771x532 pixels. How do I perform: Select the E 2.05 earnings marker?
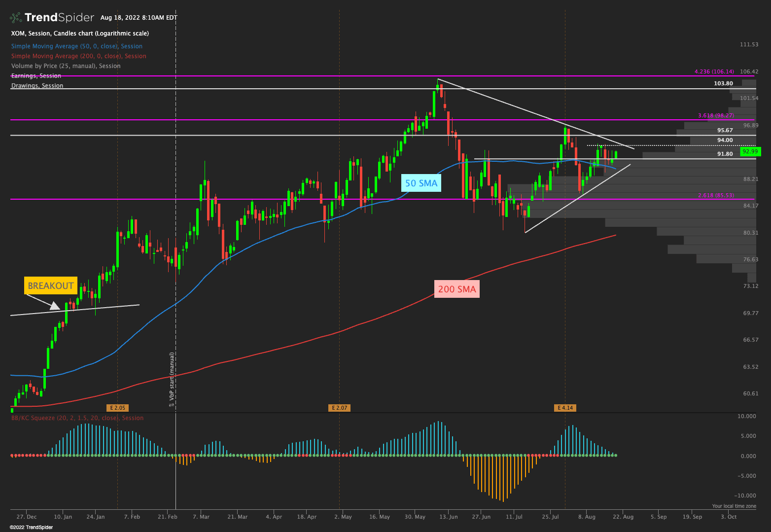click(x=117, y=408)
